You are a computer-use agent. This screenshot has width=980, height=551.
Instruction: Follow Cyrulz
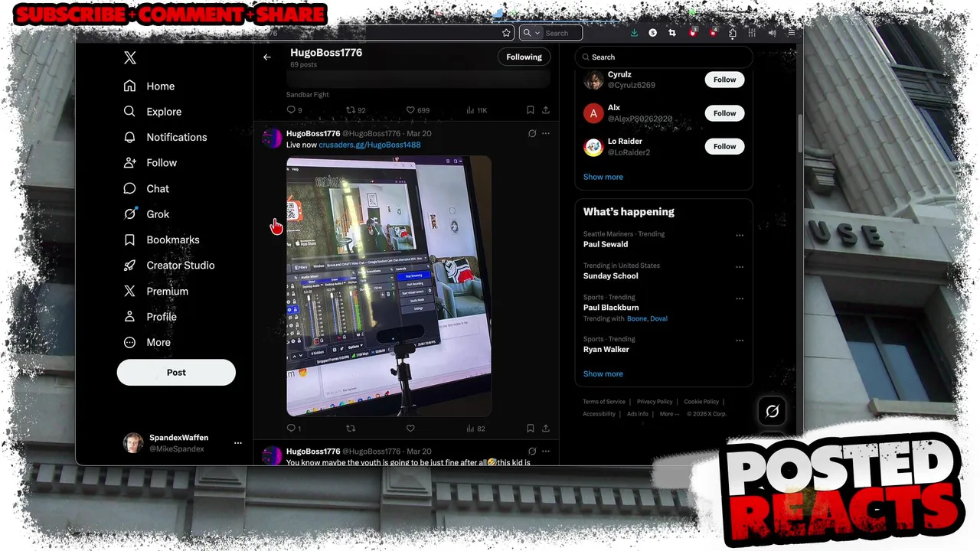click(x=724, y=80)
